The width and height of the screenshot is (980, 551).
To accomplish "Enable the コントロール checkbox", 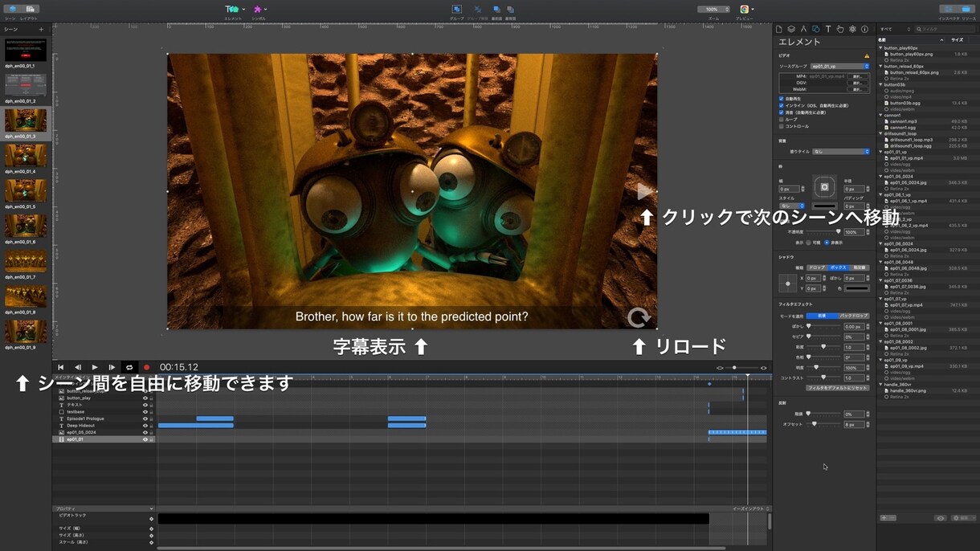I will click(x=782, y=126).
